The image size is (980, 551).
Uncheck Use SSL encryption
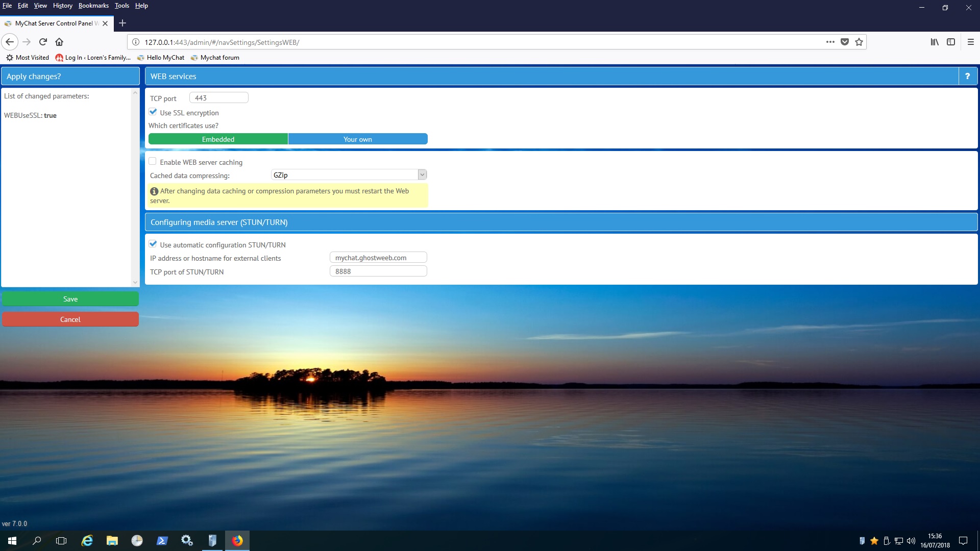[x=153, y=112]
